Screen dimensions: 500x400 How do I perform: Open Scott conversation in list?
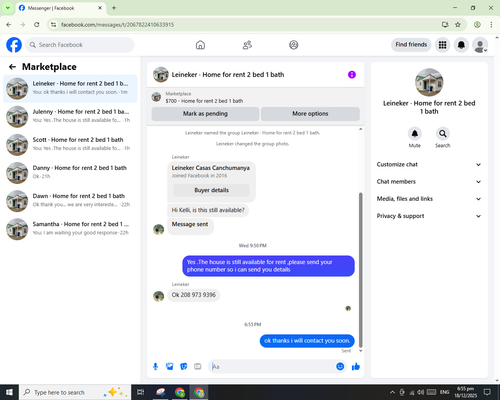pos(70,145)
